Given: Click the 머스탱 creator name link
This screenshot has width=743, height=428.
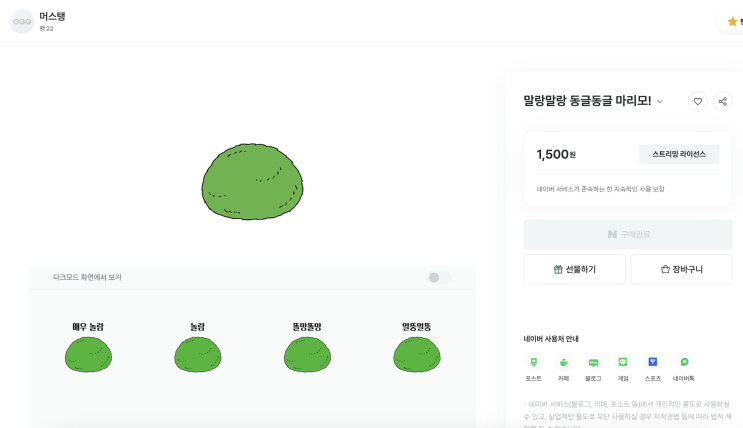Looking at the screenshot, I should coord(52,16).
